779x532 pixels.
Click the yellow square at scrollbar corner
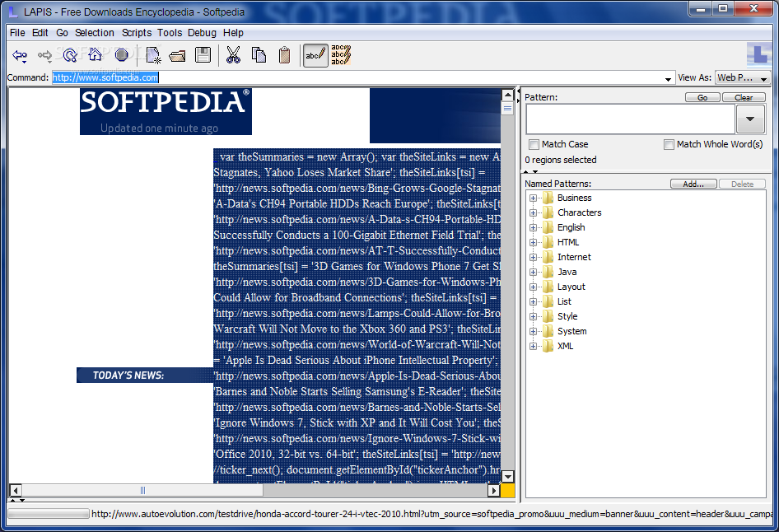pyautogui.click(x=507, y=490)
